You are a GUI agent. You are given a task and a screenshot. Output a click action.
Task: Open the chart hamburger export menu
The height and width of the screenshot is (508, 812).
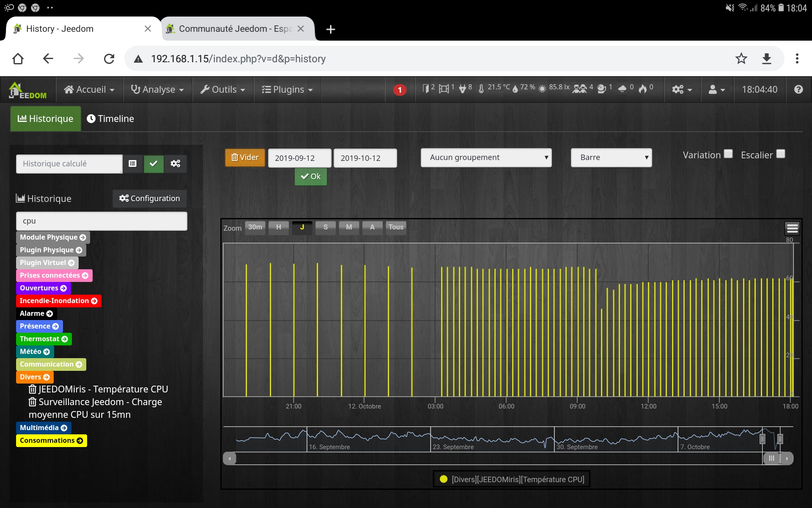click(792, 228)
